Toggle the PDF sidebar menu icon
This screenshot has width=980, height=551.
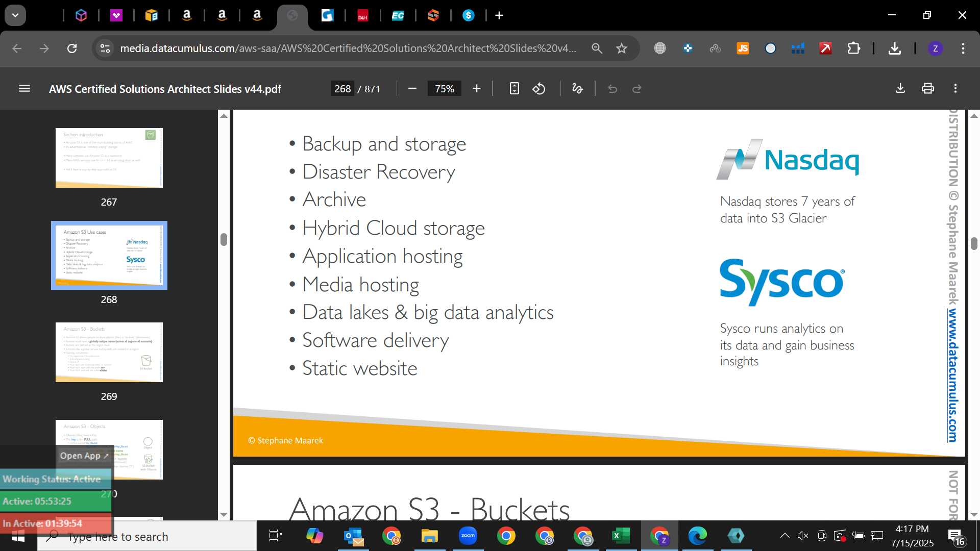pos(24,89)
